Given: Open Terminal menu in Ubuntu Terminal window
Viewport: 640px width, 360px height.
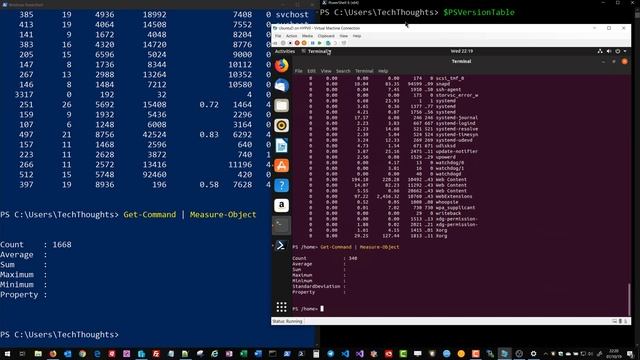Looking at the screenshot, I should click(364, 71).
